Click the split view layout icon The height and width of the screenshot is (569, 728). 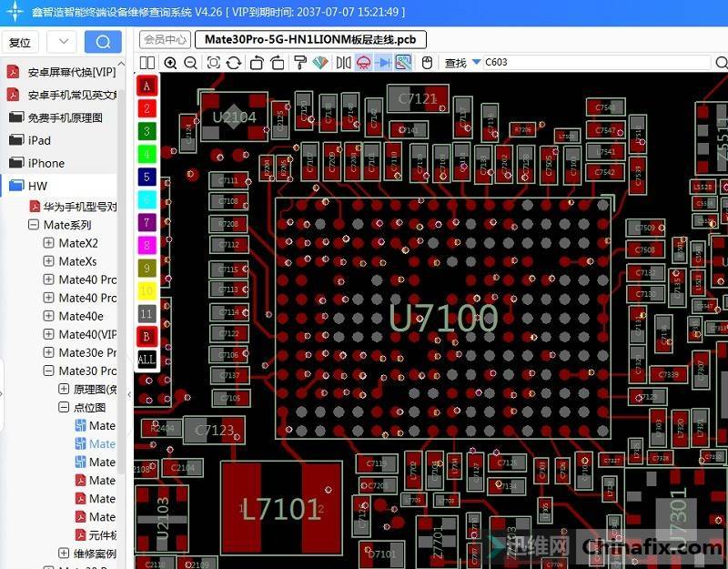147,63
